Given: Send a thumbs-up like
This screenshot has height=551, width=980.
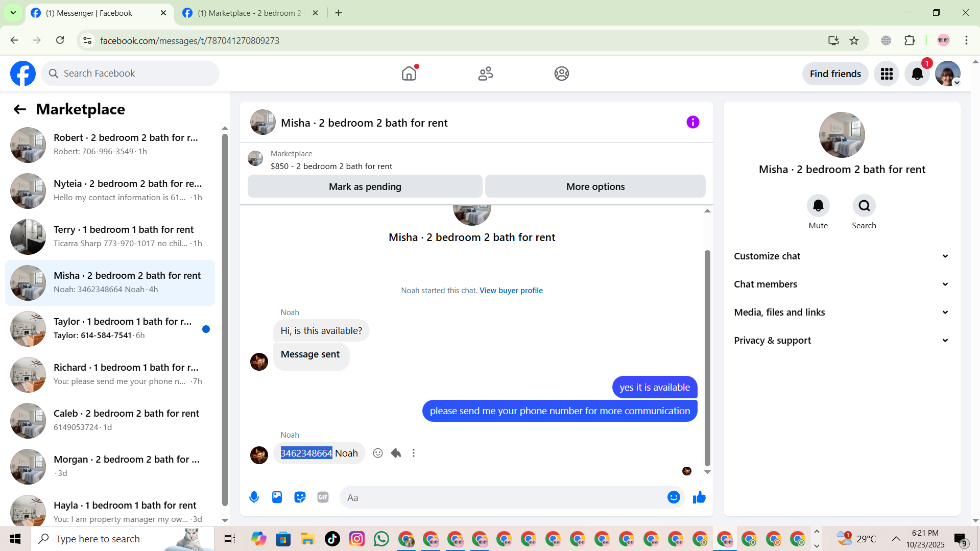Looking at the screenshot, I should [x=699, y=497].
